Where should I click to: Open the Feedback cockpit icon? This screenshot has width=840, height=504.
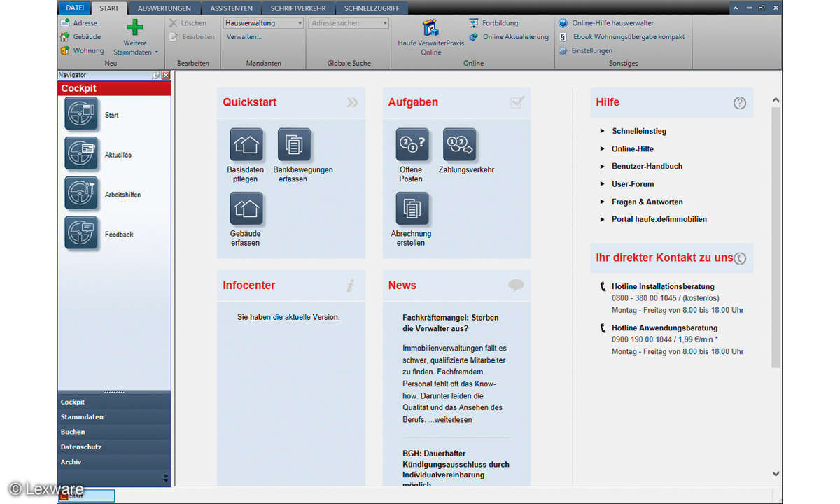pyautogui.click(x=82, y=234)
